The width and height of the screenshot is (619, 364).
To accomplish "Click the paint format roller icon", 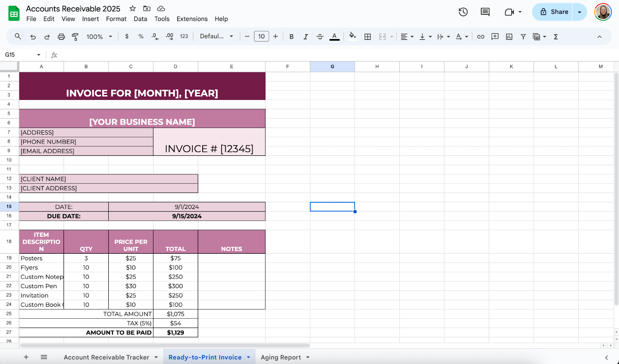I will point(75,37).
